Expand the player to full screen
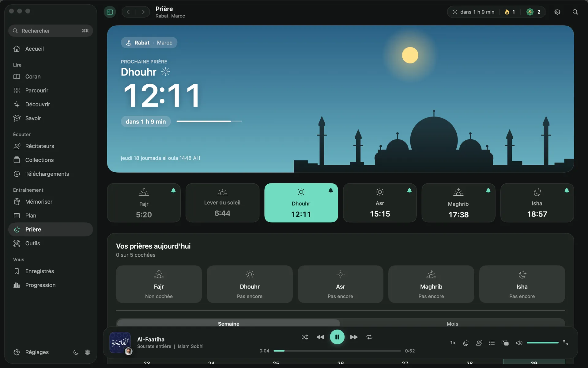This screenshot has width=588, height=368. tap(565, 343)
